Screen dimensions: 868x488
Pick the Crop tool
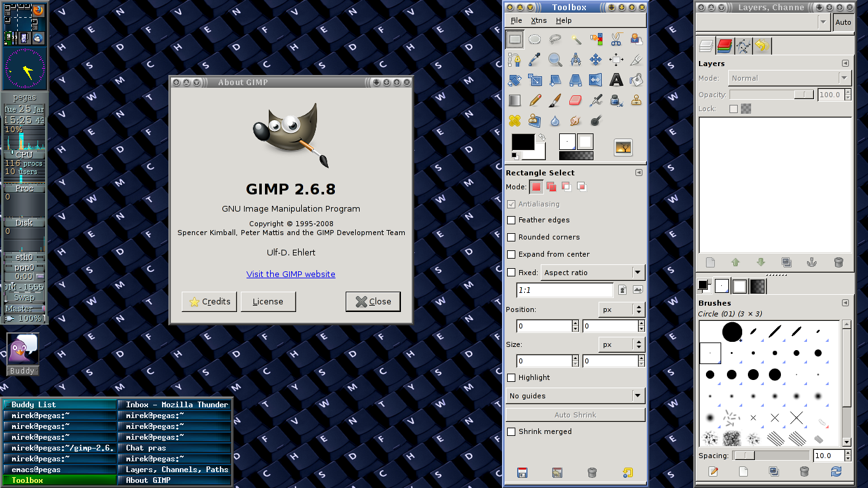(636, 60)
